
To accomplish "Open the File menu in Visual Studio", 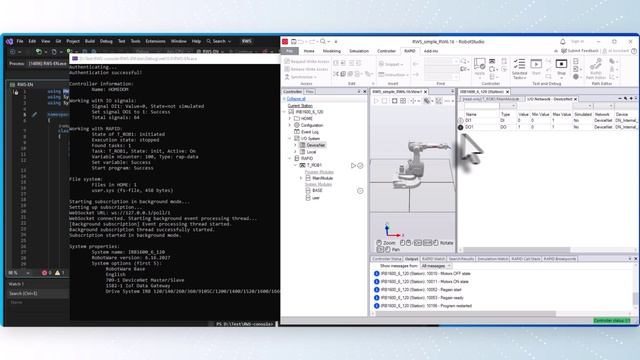I will pos(20,41).
